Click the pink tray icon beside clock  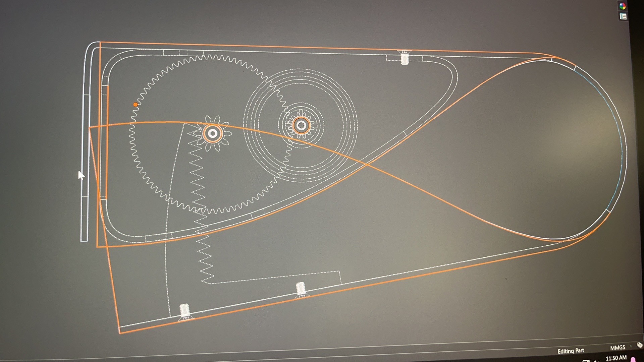pos(633,360)
